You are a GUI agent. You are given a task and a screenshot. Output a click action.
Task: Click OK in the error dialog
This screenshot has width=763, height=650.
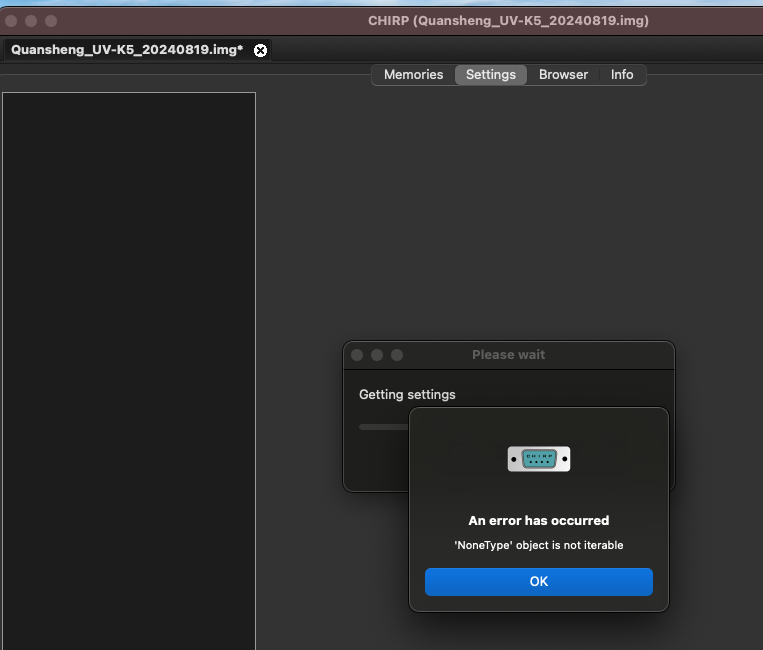(x=539, y=581)
